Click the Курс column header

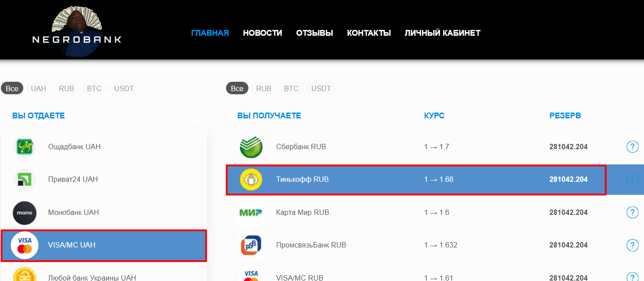434,116
